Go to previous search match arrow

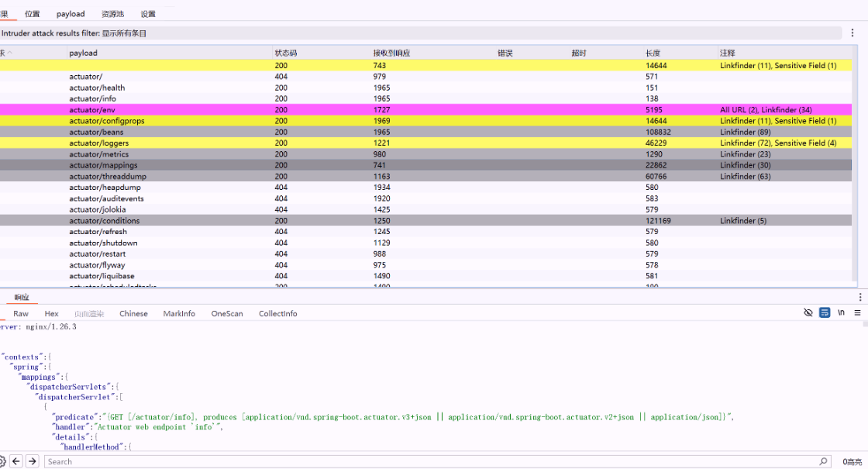pos(16,461)
